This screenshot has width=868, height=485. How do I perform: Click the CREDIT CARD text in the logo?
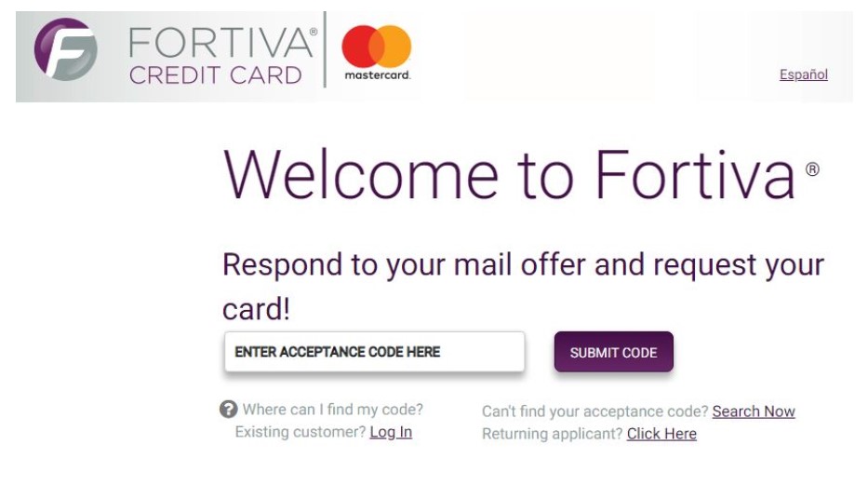[215, 75]
